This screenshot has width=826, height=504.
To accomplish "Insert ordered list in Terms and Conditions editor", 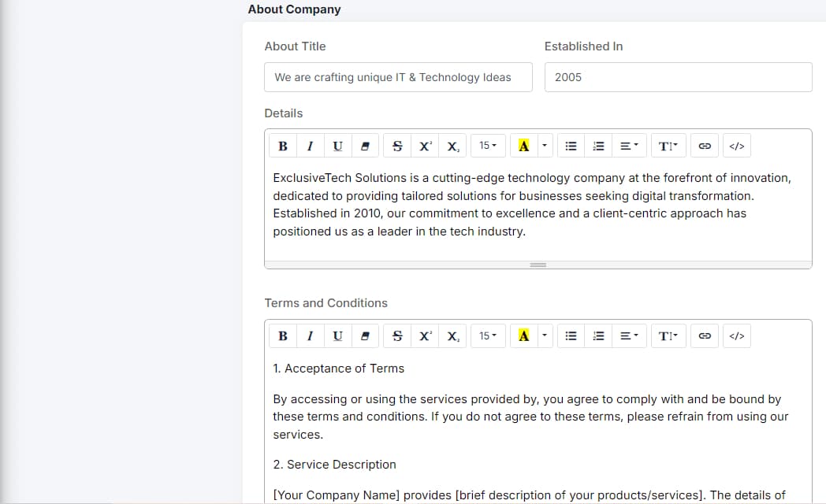I will coord(599,336).
